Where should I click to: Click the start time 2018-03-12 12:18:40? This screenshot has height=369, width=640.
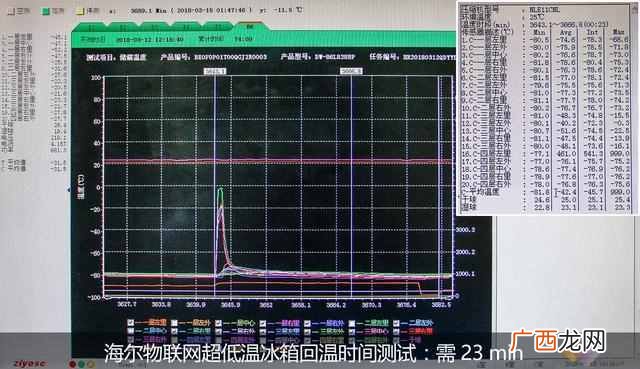point(150,40)
